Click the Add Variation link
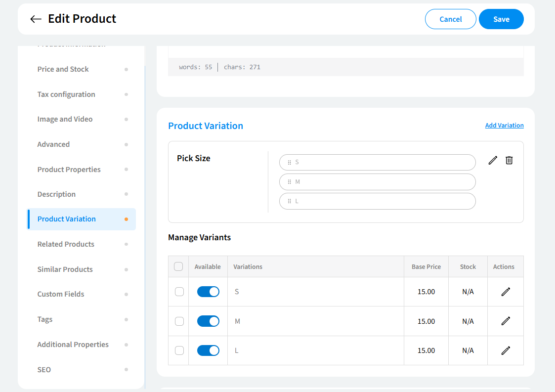This screenshot has width=555, height=392. [x=504, y=126]
